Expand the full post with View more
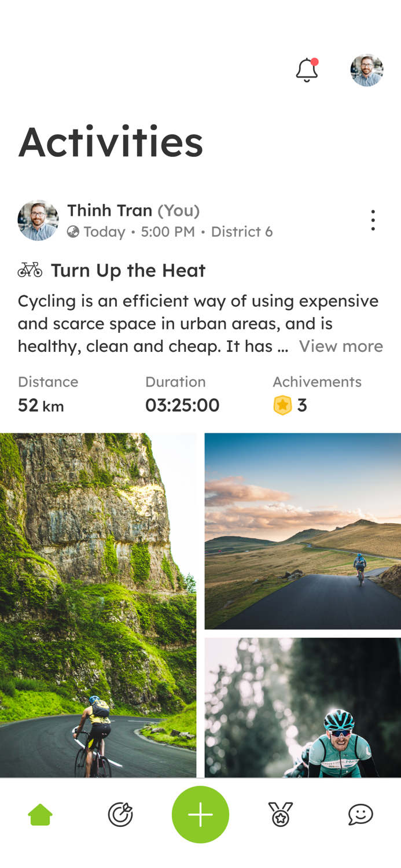Image resolution: width=401 pixels, height=868 pixels. [341, 346]
